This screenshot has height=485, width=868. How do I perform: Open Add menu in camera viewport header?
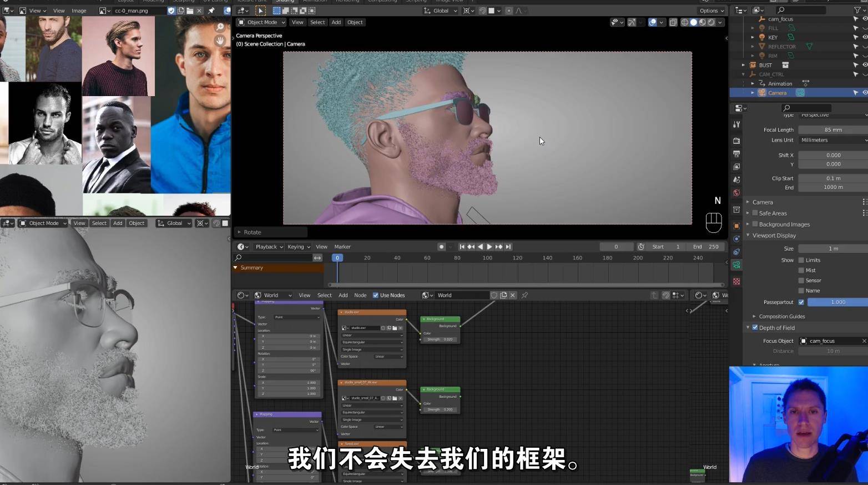336,22
